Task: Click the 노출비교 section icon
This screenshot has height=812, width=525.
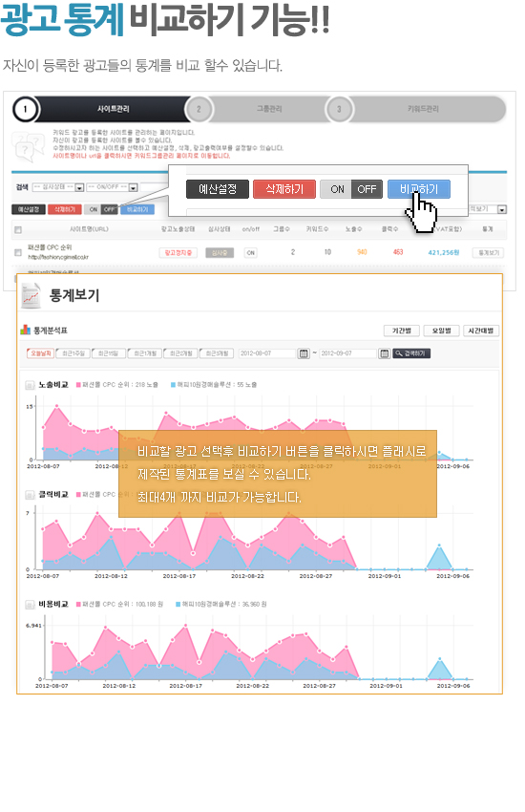Action: pyautogui.click(x=30, y=385)
